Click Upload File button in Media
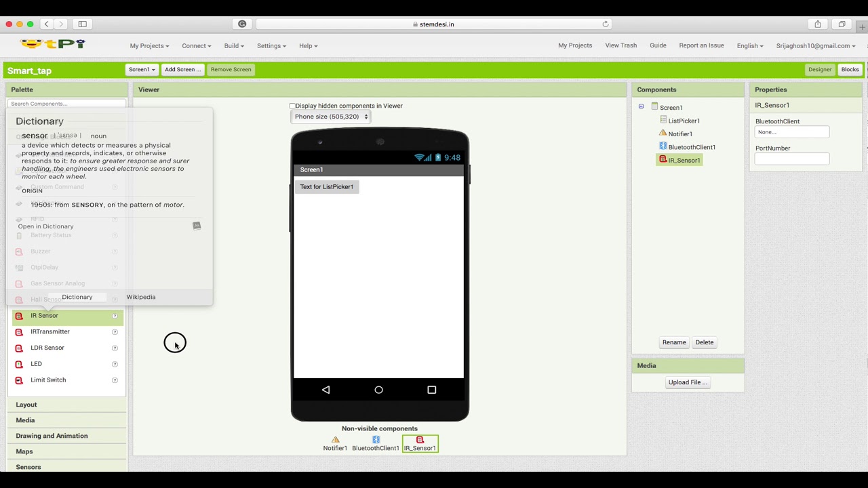This screenshot has width=868, height=488. (x=688, y=382)
